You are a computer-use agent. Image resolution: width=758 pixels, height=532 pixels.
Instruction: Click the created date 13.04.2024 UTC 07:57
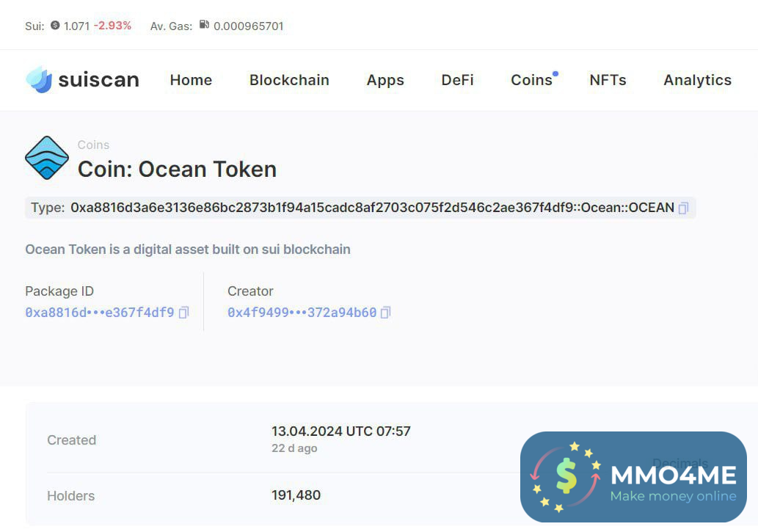[340, 431]
